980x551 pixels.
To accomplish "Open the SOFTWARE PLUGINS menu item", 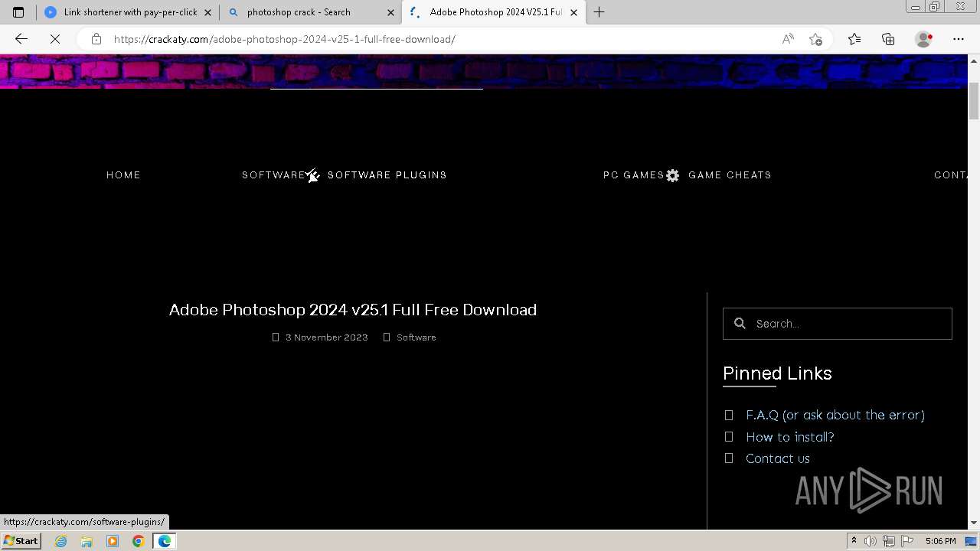I will click(x=387, y=175).
